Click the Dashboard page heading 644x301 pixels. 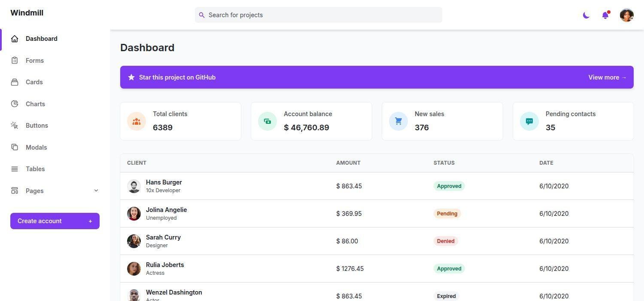click(x=147, y=48)
